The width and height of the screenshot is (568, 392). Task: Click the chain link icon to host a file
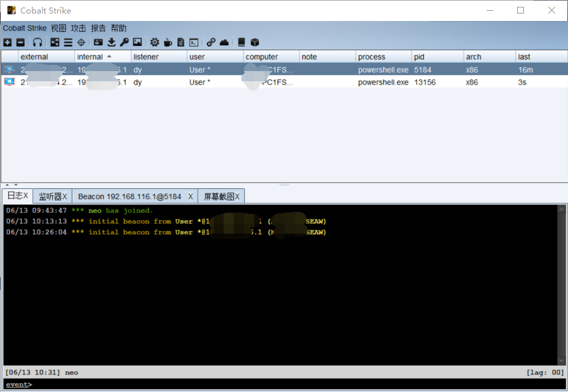211,43
